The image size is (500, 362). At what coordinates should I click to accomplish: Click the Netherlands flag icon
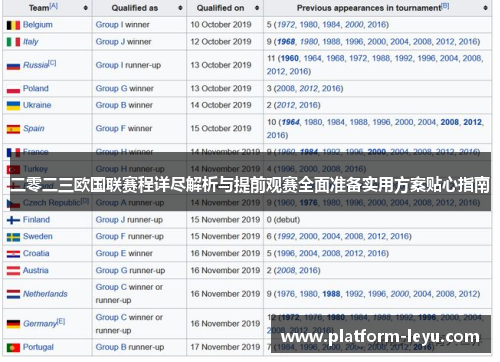(13, 294)
